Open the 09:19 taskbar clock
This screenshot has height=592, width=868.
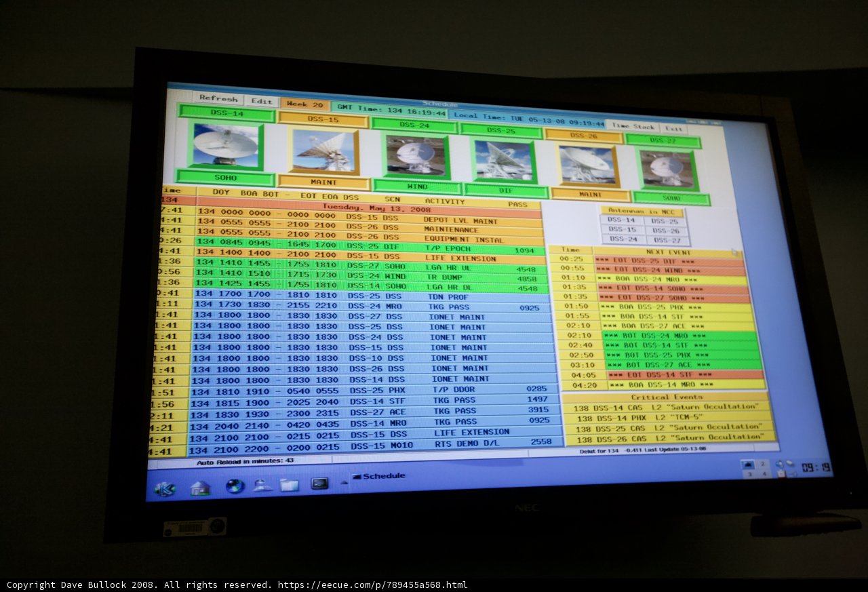(814, 468)
